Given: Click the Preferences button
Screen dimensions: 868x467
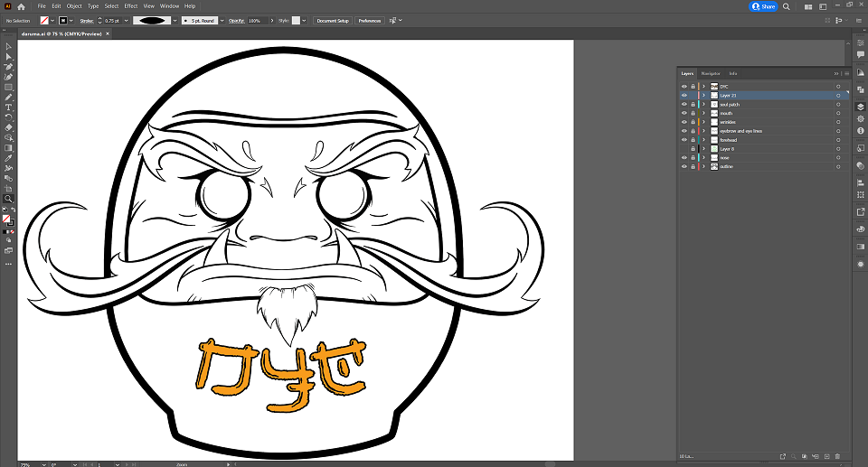Looking at the screenshot, I should tap(369, 21).
